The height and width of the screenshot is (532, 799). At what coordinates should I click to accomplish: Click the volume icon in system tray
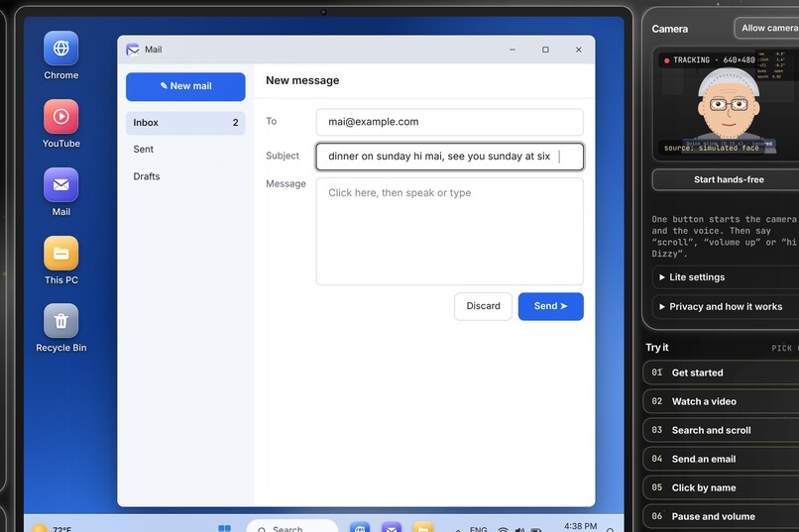pos(519,529)
